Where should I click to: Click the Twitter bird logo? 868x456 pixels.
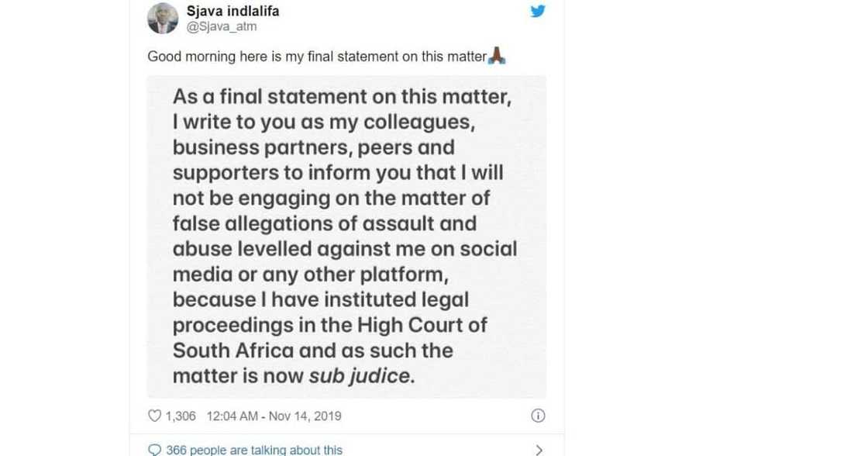pos(536,11)
